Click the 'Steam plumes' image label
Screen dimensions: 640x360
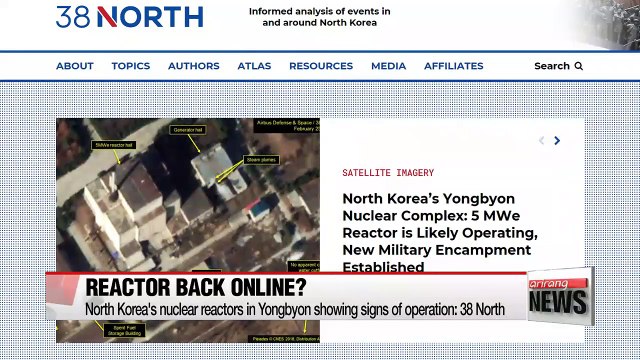[x=262, y=160]
